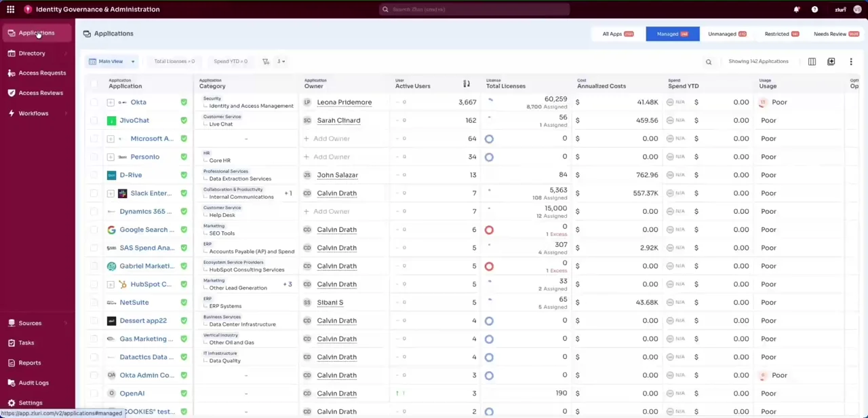Click the Spend YTD = 0 filter chip
The height and width of the screenshot is (418, 868).
point(231,61)
